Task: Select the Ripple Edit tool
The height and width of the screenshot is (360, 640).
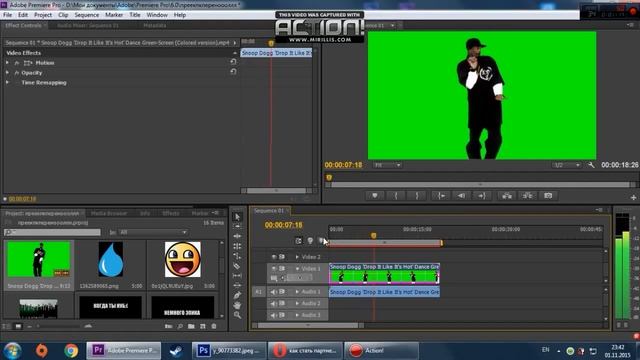Action: point(238,236)
